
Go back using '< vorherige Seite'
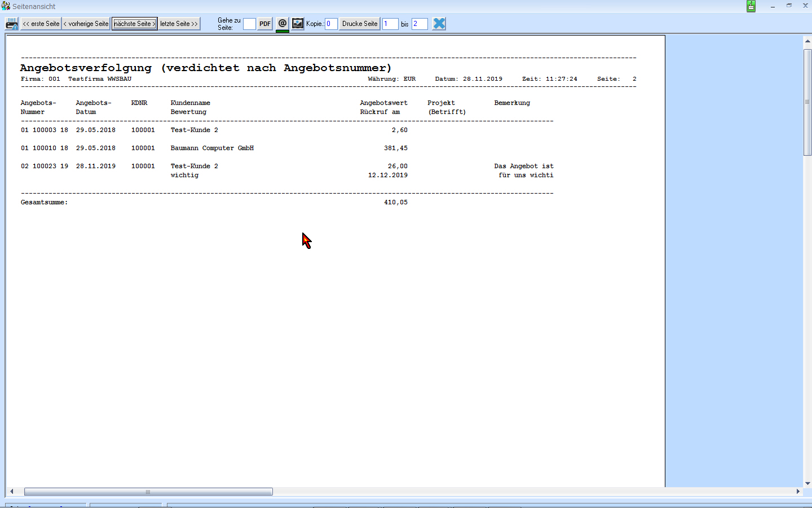click(86, 24)
